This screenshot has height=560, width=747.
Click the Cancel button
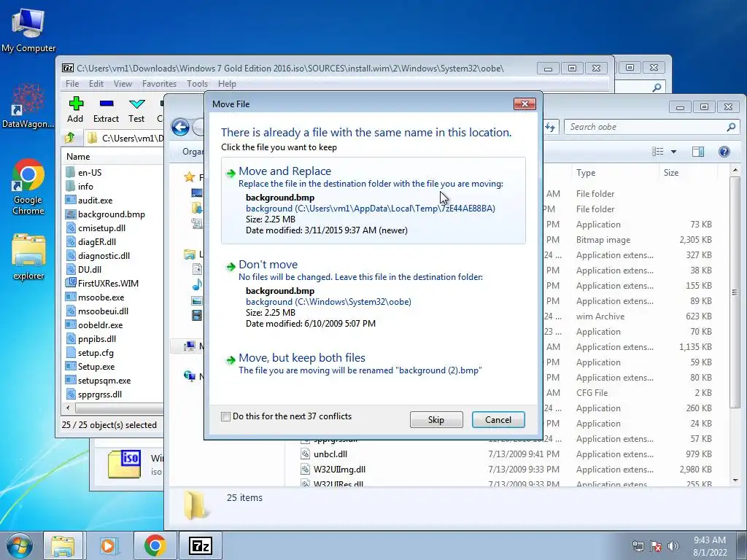tap(498, 419)
